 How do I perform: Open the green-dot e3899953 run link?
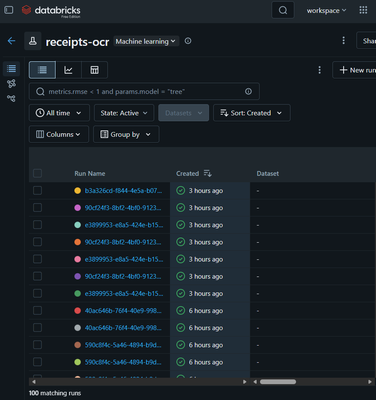pyautogui.click(x=124, y=294)
